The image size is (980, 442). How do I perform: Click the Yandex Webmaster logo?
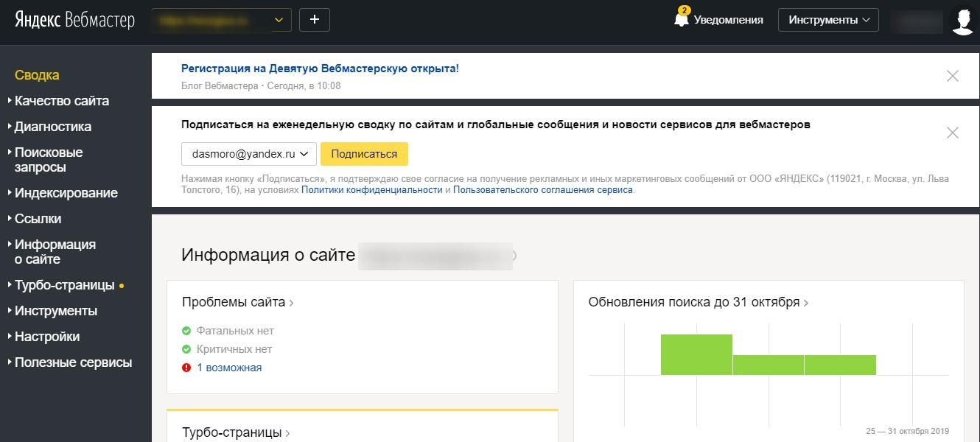[x=74, y=21]
